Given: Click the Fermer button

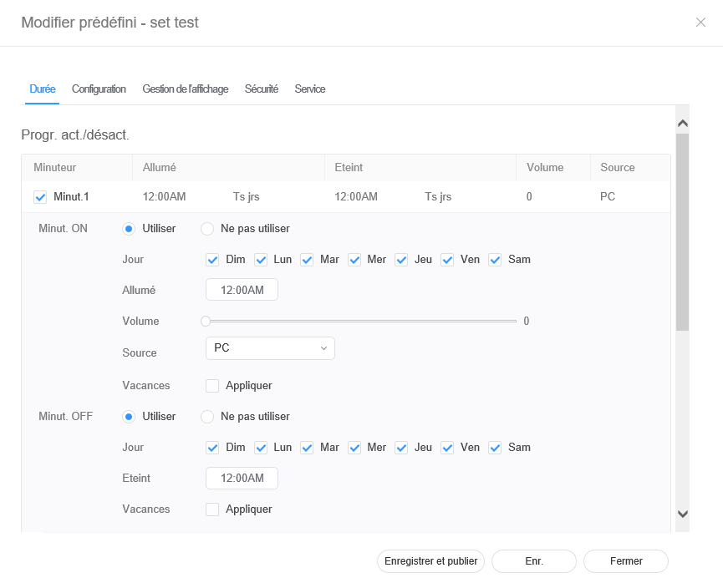Looking at the screenshot, I should [625, 561].
